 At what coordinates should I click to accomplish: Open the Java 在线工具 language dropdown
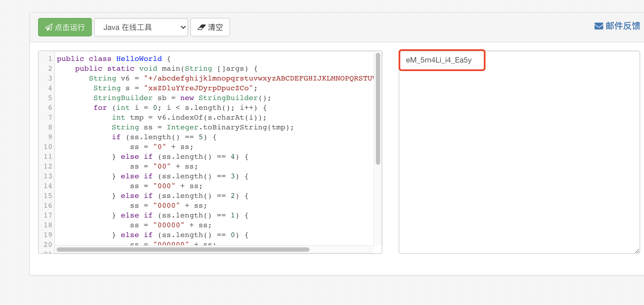141,27
